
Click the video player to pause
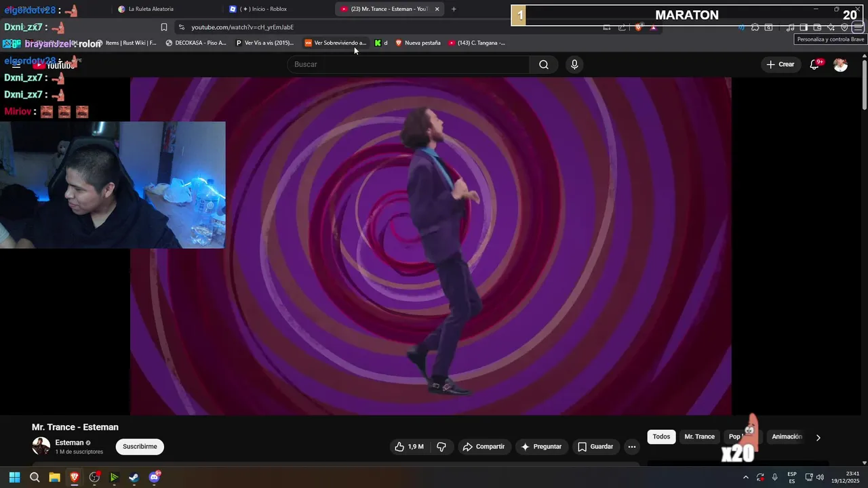[431, 245]
